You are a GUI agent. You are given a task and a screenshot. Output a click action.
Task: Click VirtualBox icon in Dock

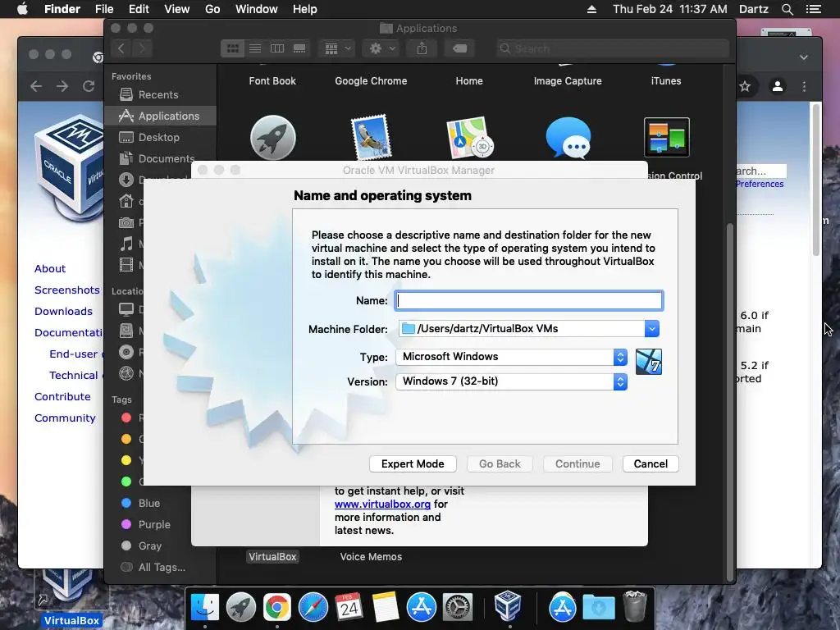[507, 606]
